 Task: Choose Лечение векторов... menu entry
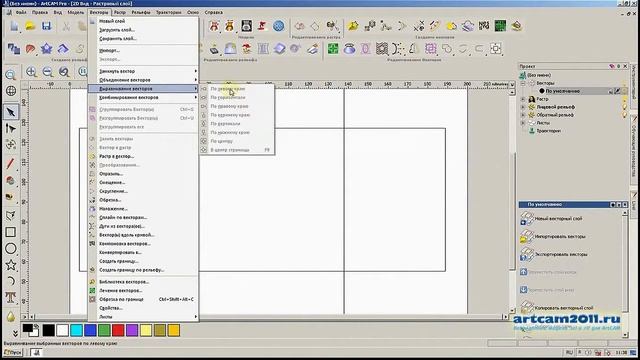coord(143,291)
